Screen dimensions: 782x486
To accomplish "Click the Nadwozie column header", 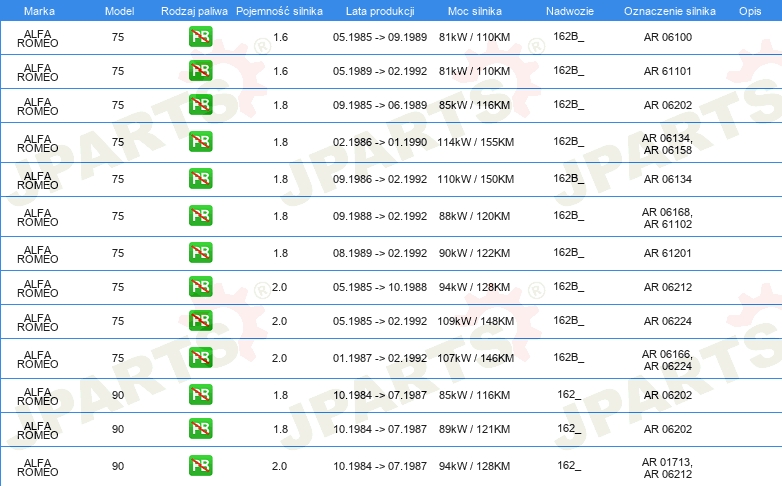I will pyautogui.click(x=570, y=11).
